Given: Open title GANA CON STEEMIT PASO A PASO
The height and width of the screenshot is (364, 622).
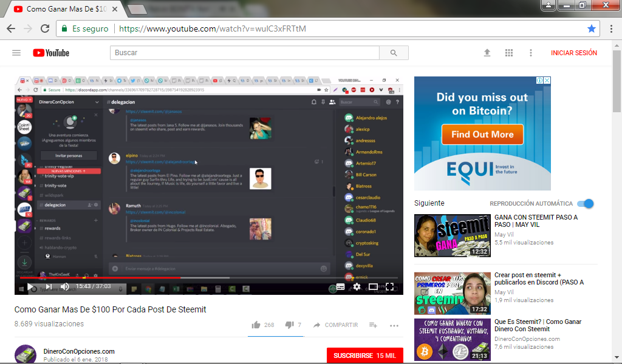Looking at the screenshot, I should click(536, 221).
